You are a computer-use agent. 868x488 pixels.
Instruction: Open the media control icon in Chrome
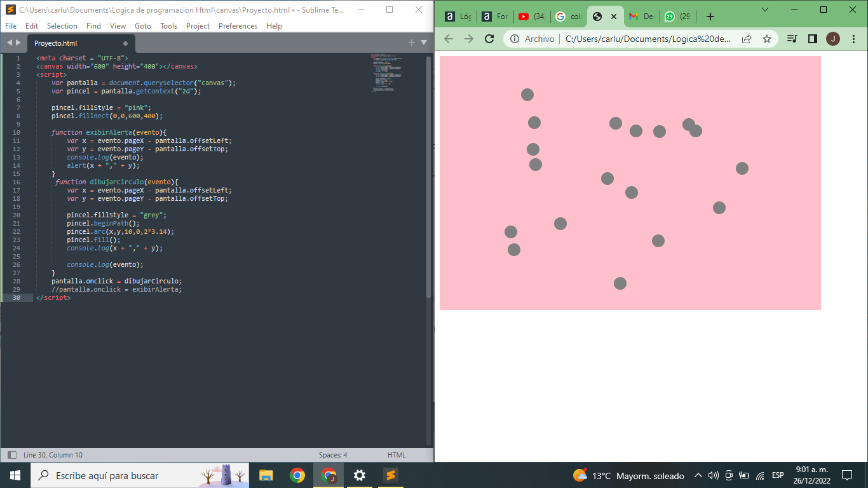(x=792, y=39)
